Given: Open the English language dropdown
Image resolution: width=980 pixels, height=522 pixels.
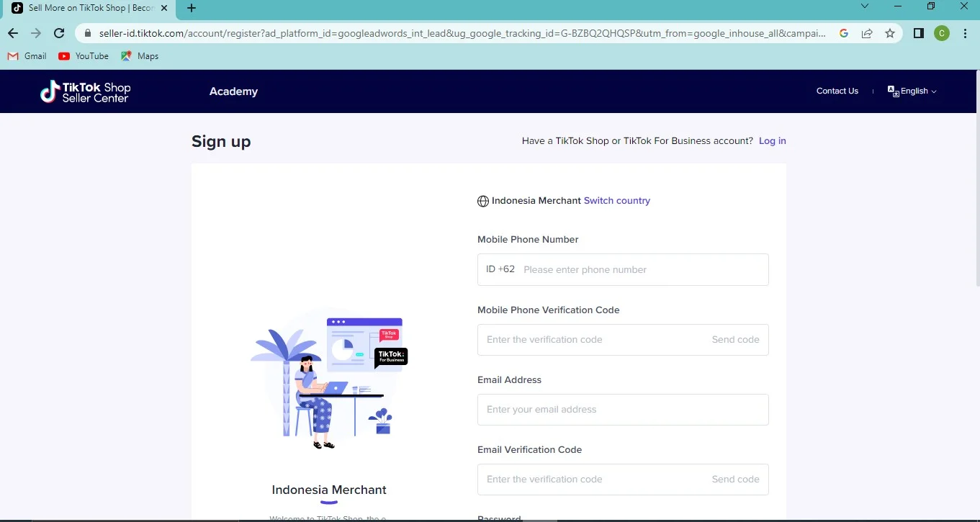Looking at the screenshot, I should [x=912, y=91].
